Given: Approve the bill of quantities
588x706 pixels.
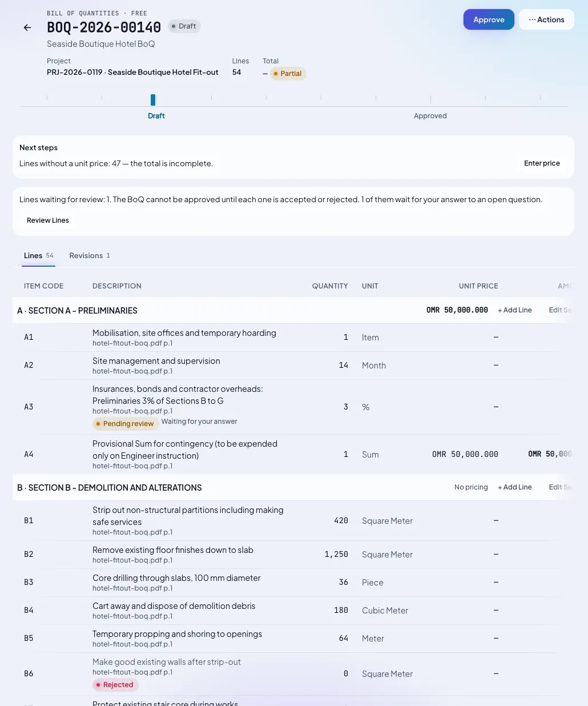Looking at the screenshot, I should click(x=489, y=19).
